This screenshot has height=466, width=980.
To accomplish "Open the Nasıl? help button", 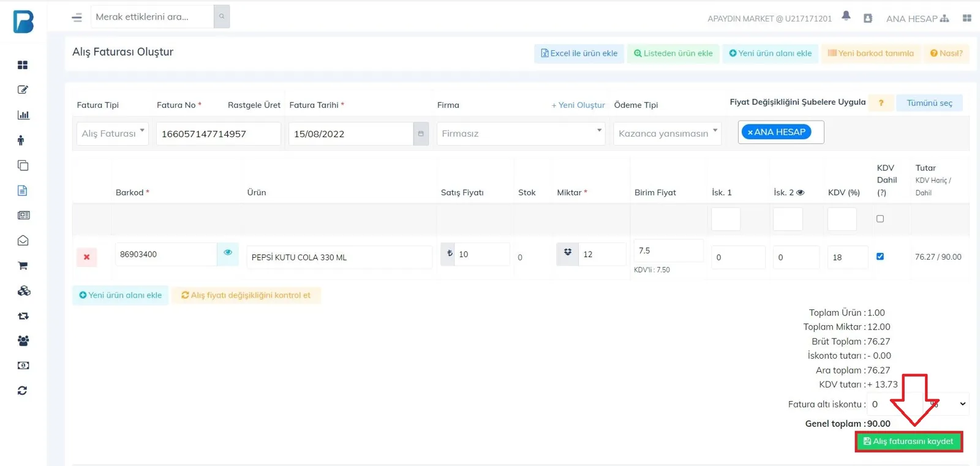I will 946,53.
